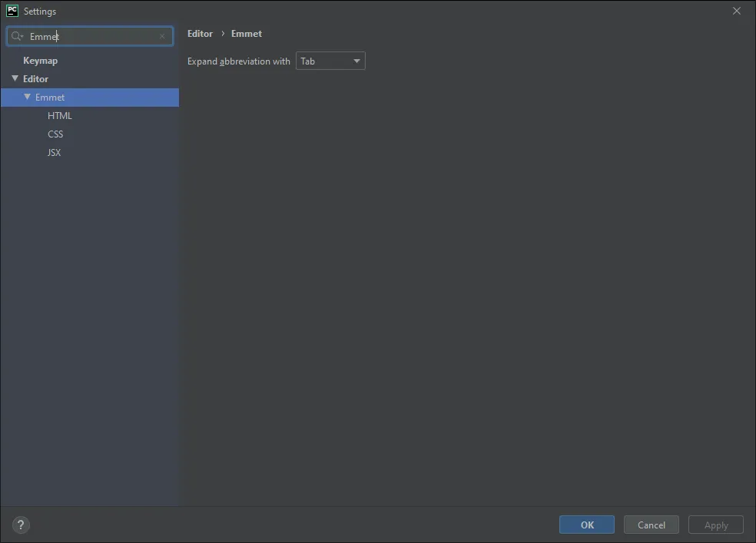Open the JSX settings under Emmet
Image resolution: width=756 pixels, height=543 pixels.
coord(54,153)
